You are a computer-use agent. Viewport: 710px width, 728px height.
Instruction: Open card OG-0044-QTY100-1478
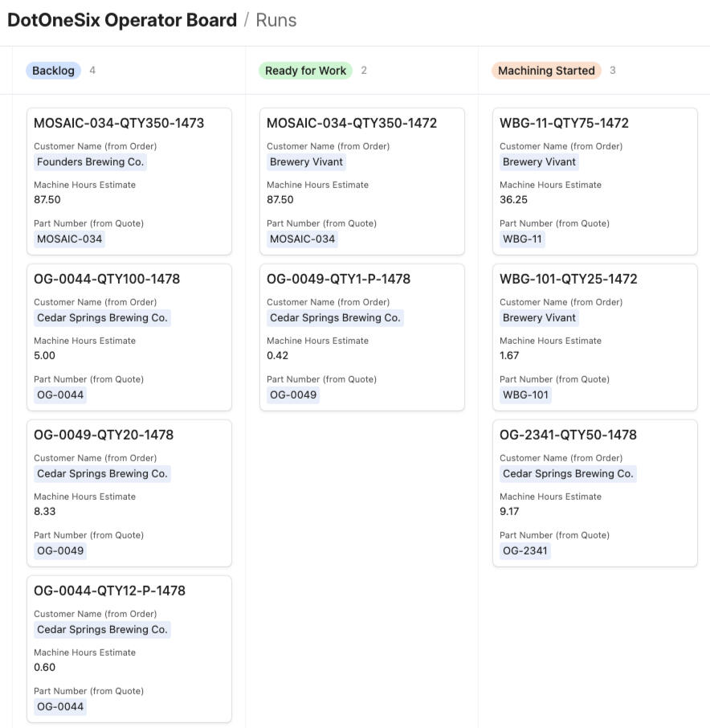tap(107, 279)
